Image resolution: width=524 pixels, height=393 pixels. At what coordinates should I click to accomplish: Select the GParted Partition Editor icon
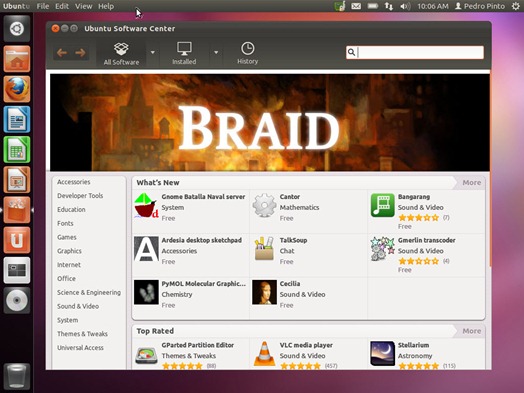[146, 355]
